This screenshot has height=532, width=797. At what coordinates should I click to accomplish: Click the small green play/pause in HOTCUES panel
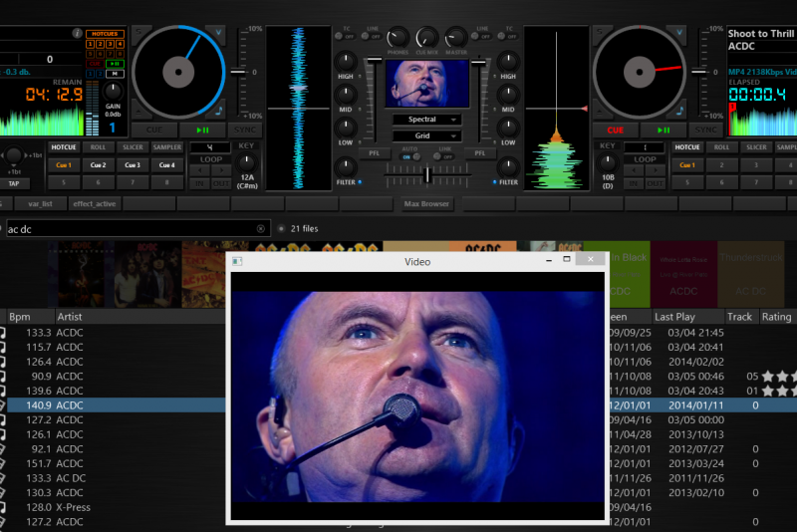[x=115, y=64]
